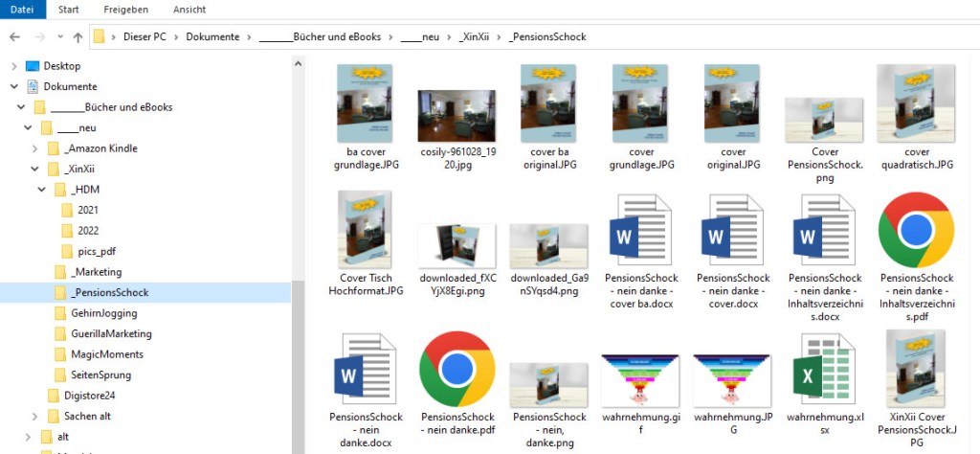Click the Up one level arrow
This screenshot has height=454, width=980.
pyautogui.click(x=78, y=37)
